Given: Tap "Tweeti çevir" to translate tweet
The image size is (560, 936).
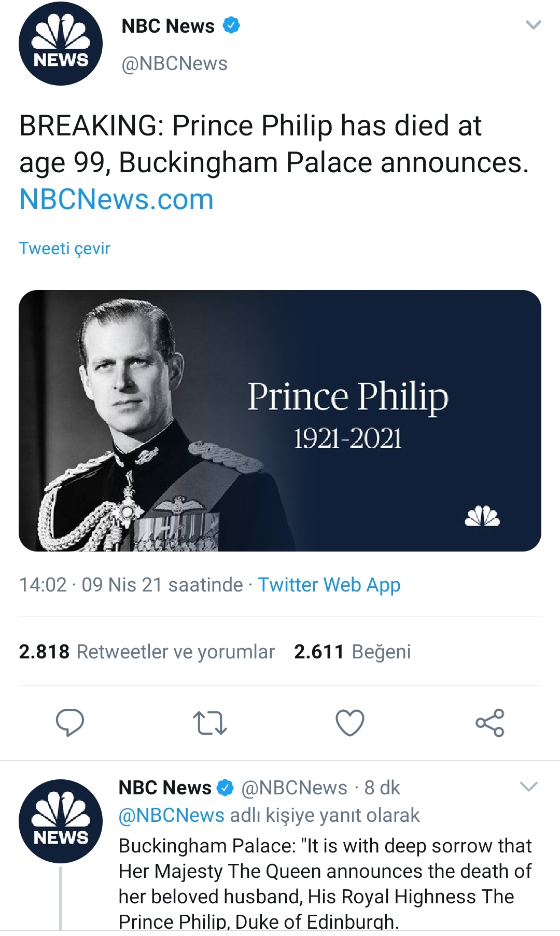Looking at the screenshot, I should [65, 249].
